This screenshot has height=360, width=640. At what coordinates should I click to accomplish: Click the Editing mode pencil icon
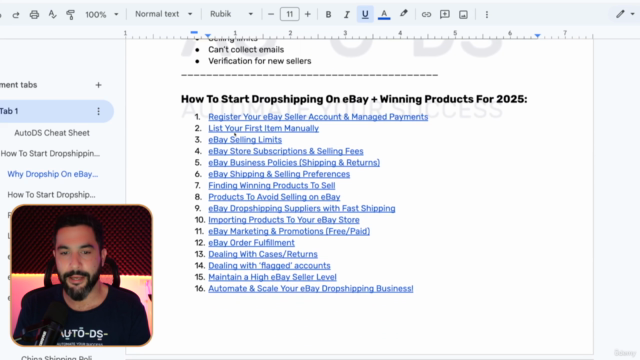pos(620,14)
